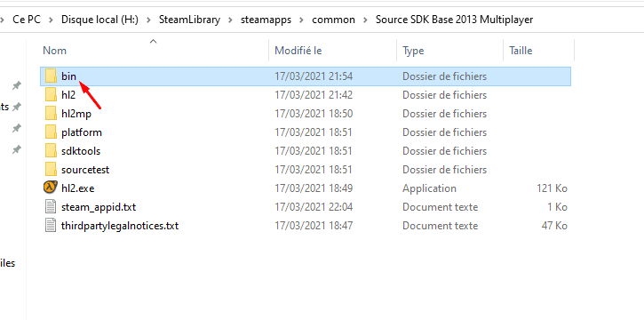Image resolution: width=644 pixels, height=320 pixels.
Task: Select the thirdpartylegalnotices.txt document icon
Action: coord(50,226)
